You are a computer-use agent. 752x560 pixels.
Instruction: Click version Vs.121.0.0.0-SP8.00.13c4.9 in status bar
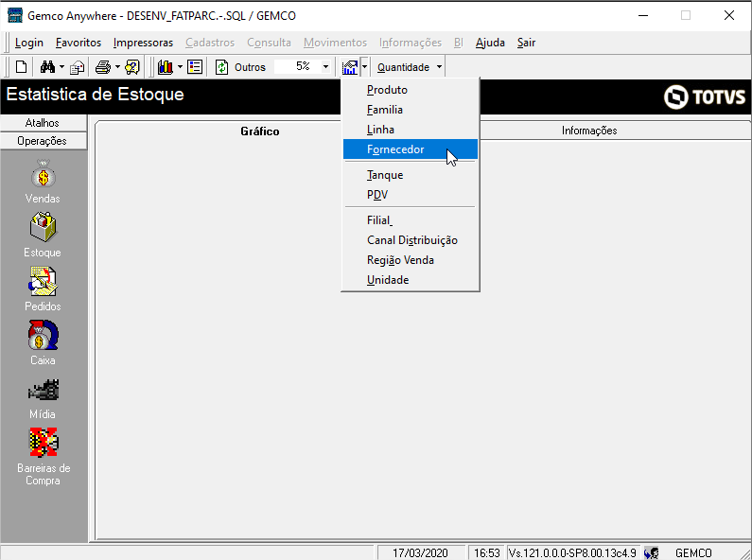[x=572, y=553]
